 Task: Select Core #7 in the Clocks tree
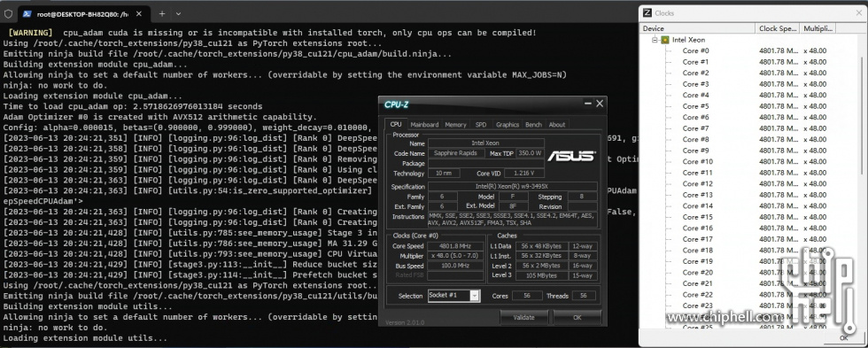(695, 128)
